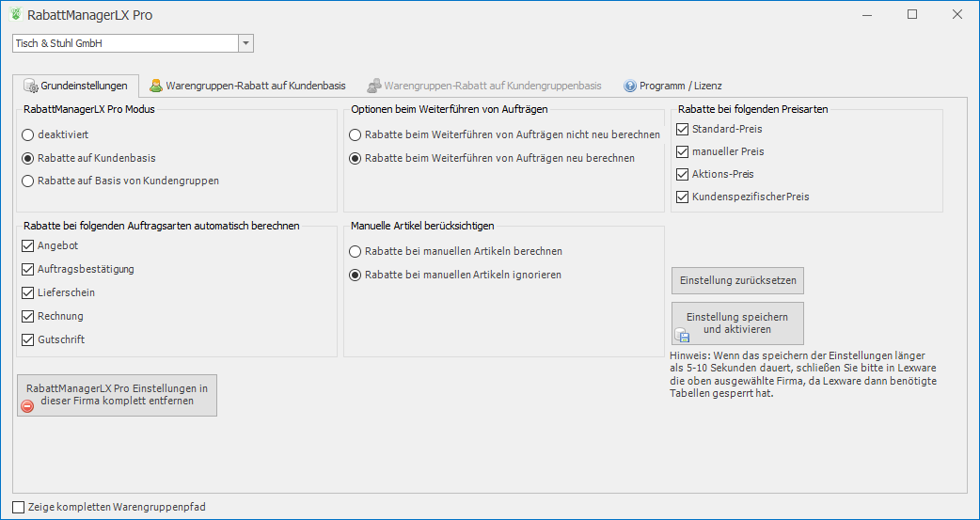This screenshot has width=980, height=520.
Task: Click the gear icon on the Grundeinstellungen tab
Action: pyautogui.click(x=31, y=86)
